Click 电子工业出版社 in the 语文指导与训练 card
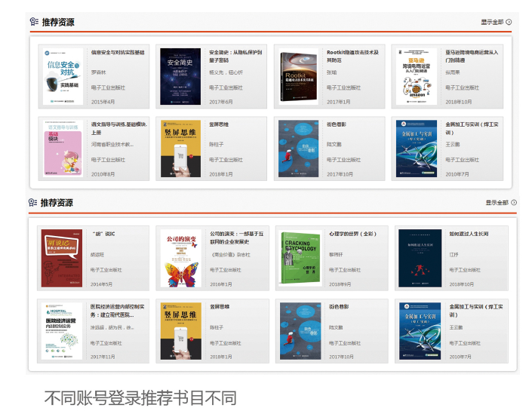Image resolution: width=532 pixels, height=417 pixels. click(108, 160)
